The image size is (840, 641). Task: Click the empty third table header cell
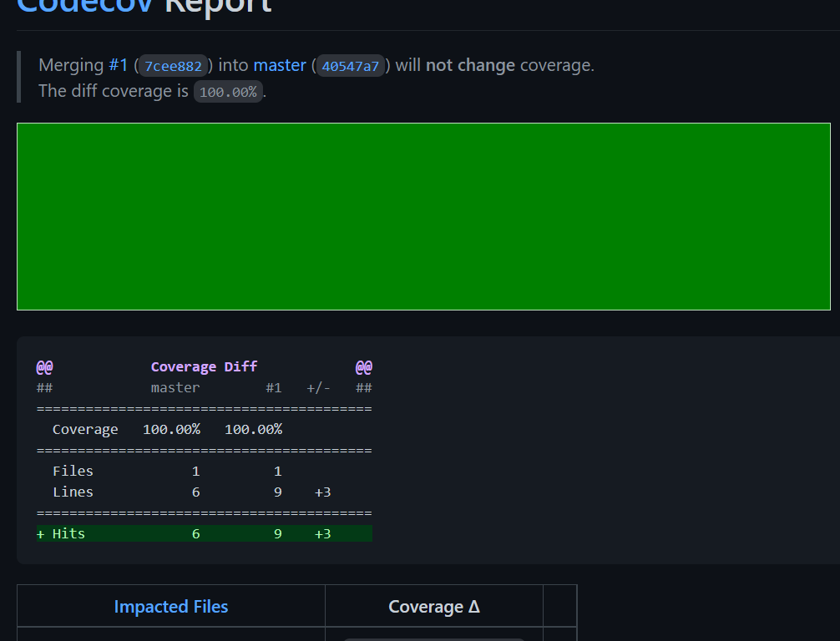(559, 607)
